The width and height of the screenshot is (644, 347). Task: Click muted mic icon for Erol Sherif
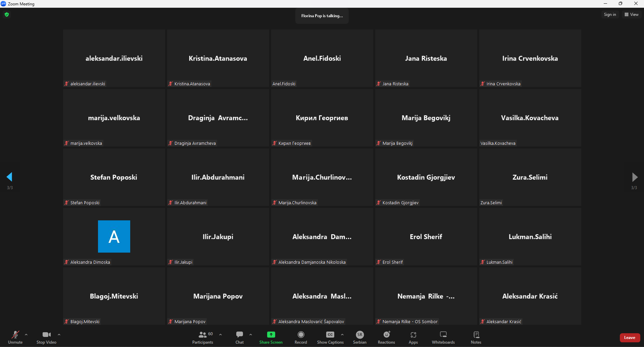click(x=379, y=262)
